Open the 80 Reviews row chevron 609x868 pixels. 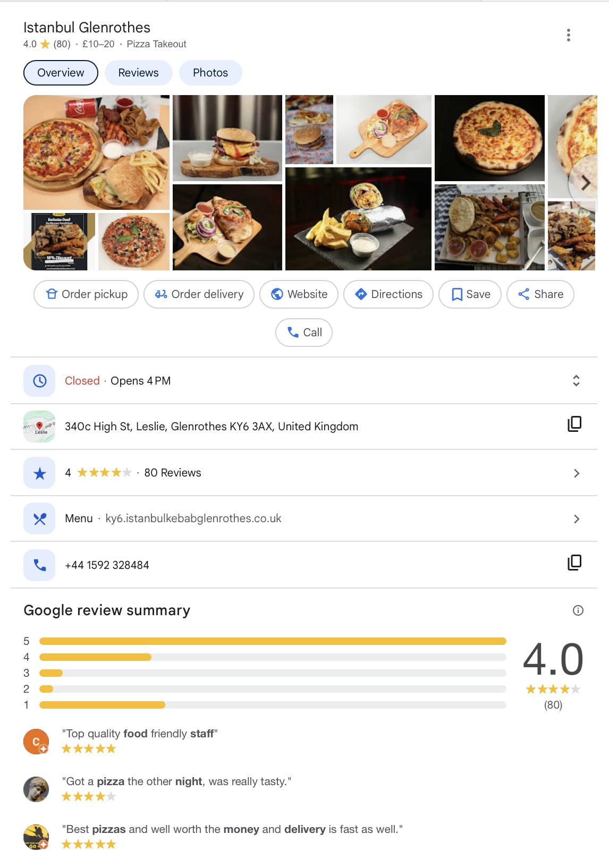tap(577, 473)
